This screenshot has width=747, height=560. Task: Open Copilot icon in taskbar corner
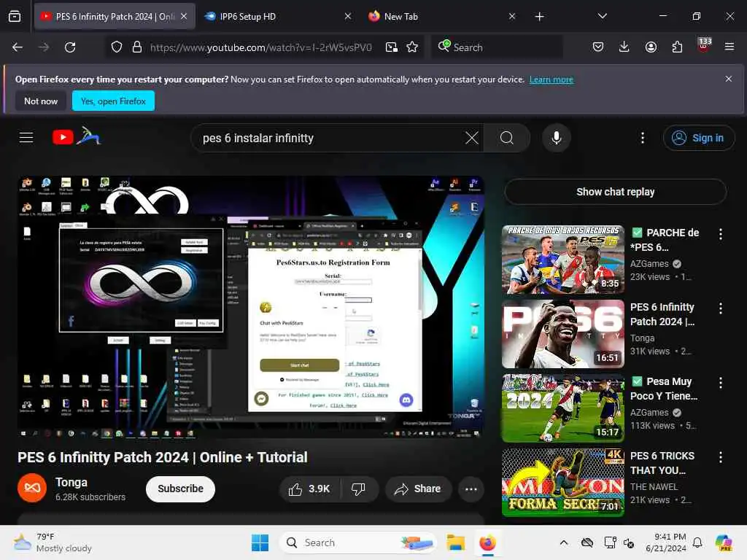click(x=724, y=542)
